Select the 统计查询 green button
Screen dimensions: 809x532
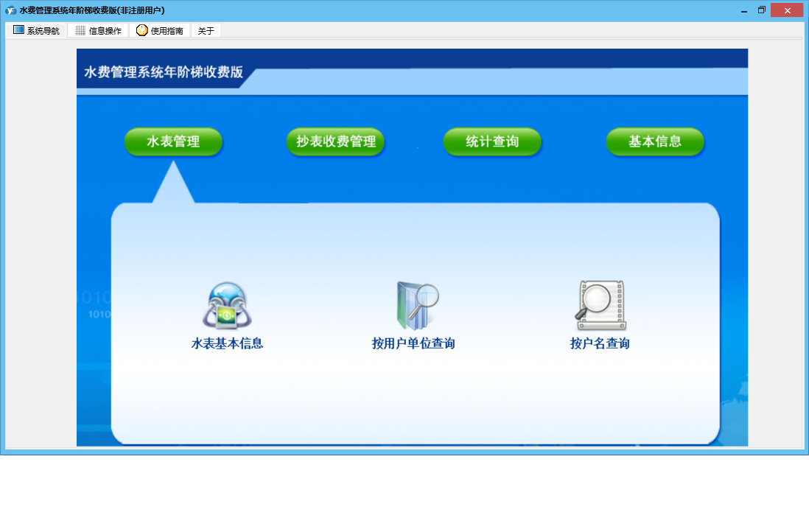[x=492, y=141]
